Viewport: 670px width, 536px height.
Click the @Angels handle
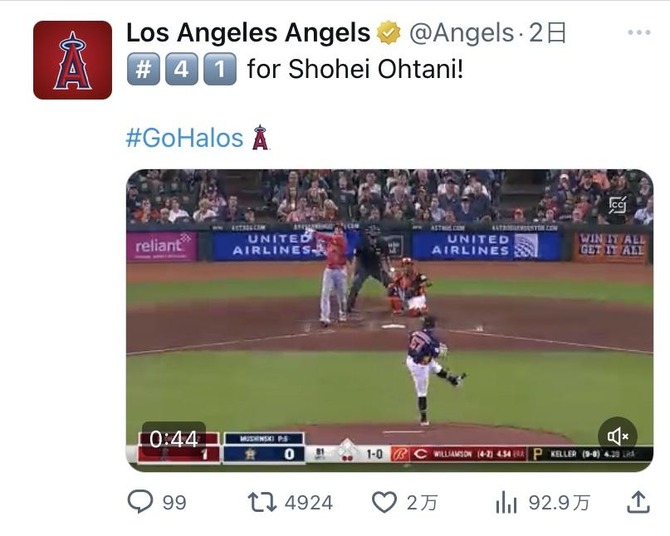(x=459, y=33)
